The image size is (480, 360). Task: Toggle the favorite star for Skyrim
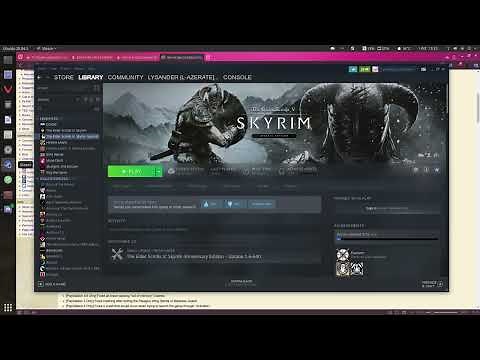437,170
